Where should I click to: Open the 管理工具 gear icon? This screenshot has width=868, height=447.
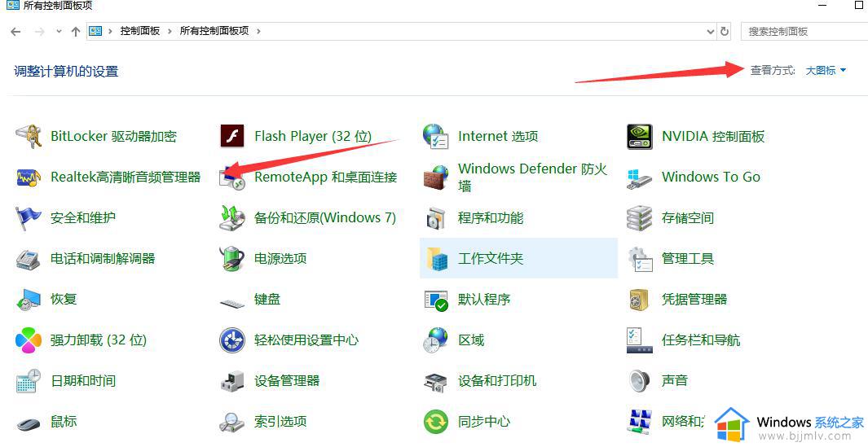point(639,259)
